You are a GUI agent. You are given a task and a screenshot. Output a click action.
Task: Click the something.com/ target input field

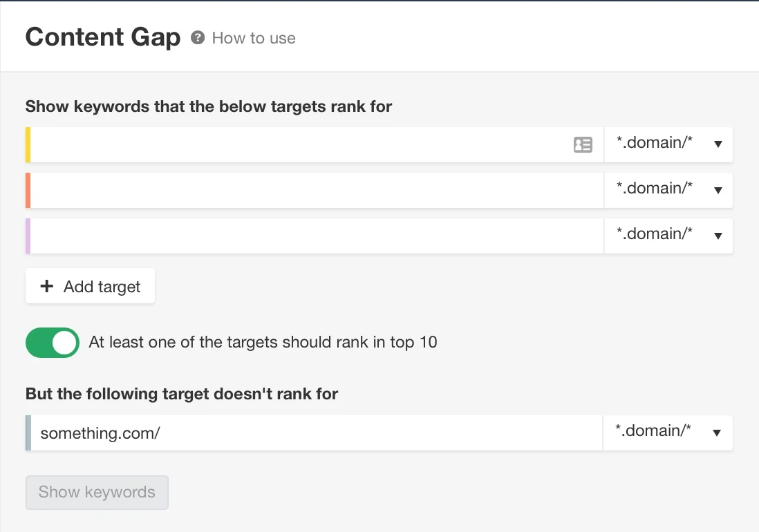coord(315,433)
